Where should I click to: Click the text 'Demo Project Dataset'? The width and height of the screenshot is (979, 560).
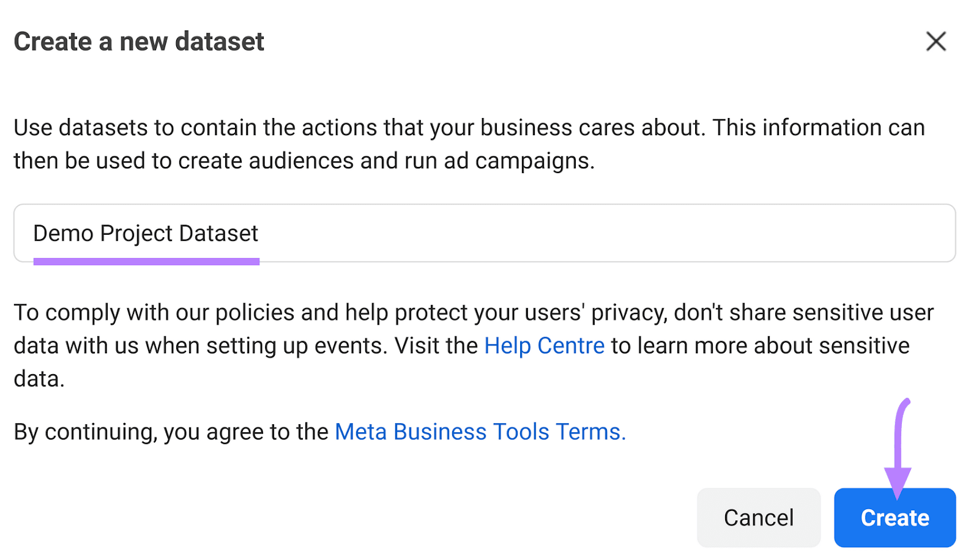tap(146, 234)
